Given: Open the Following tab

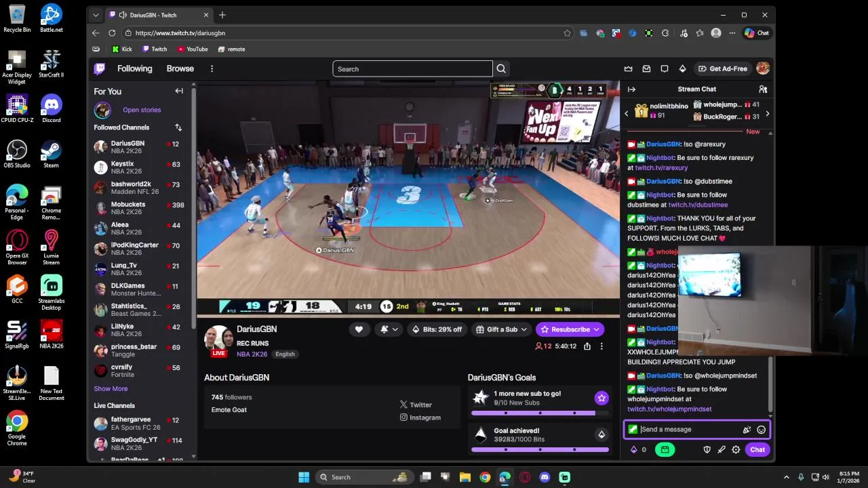Looking at the screenshot, I should point(134,68).
